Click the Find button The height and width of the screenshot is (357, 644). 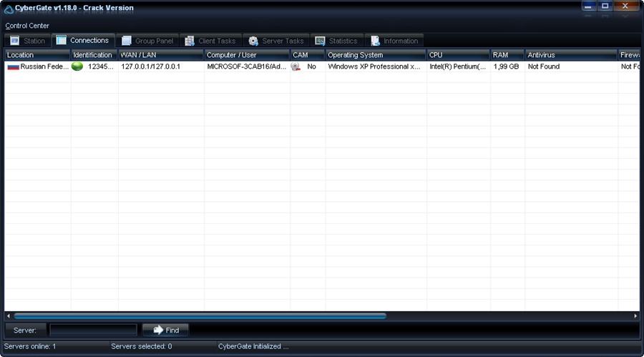click(165, 330)
